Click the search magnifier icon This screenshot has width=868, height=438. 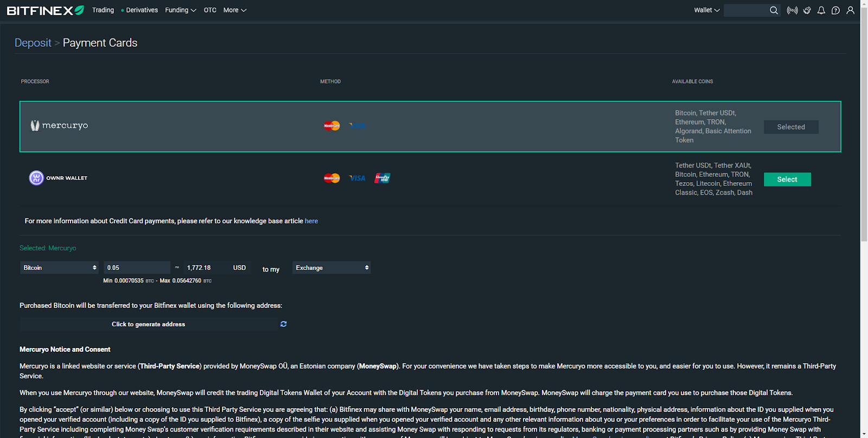pos(774,10)
